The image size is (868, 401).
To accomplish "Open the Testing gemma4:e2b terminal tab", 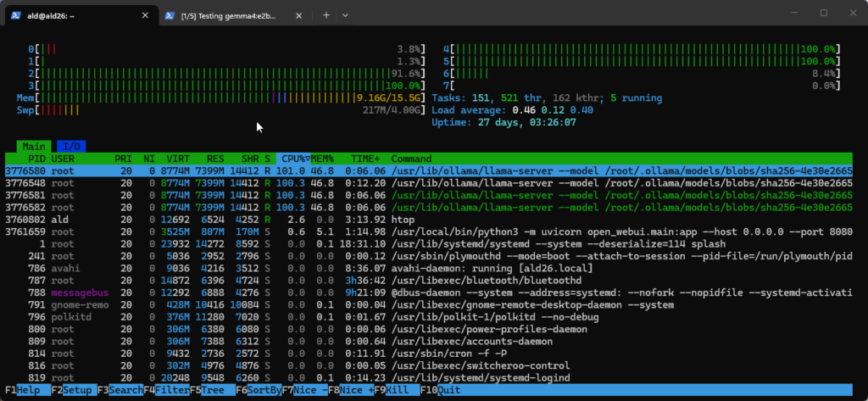I will (234, 15).
